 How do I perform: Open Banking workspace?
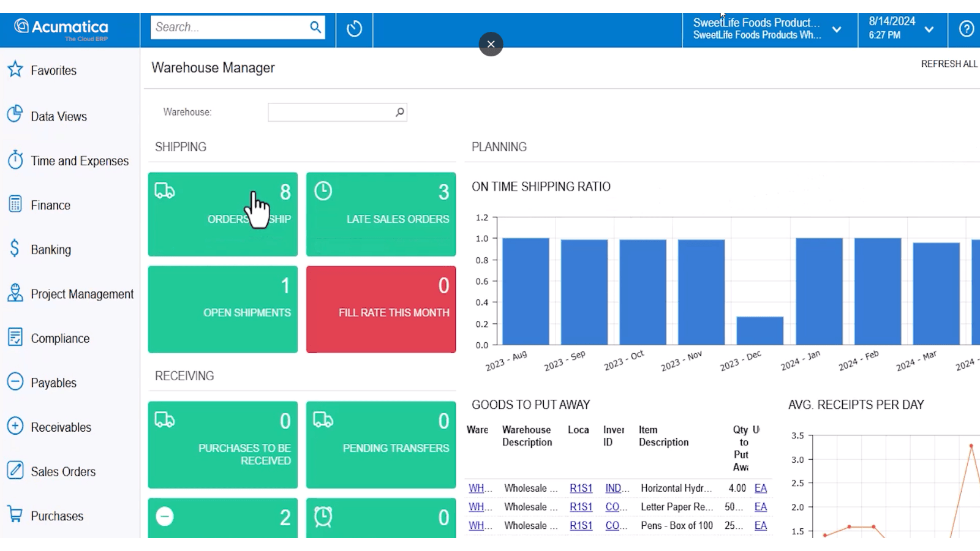51,250
